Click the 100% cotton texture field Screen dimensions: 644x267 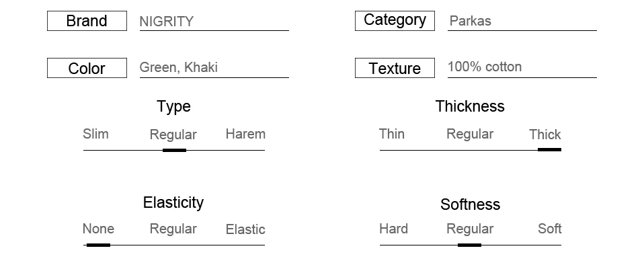[522, 68]
